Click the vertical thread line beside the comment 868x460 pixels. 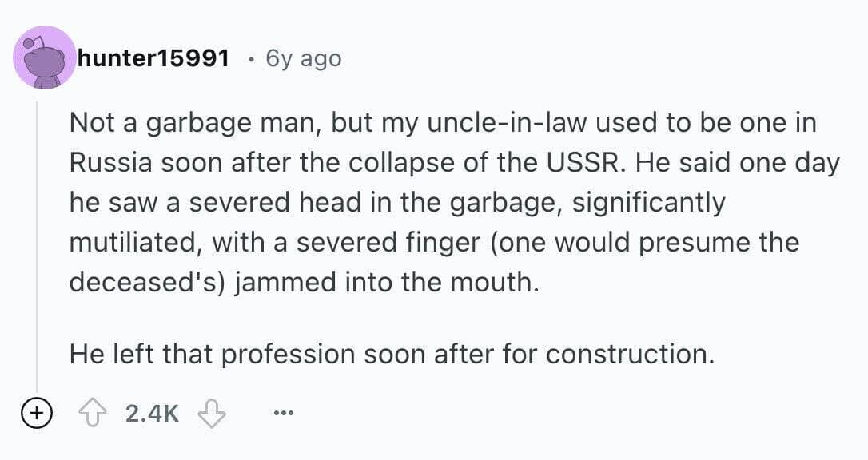[36, 240]
